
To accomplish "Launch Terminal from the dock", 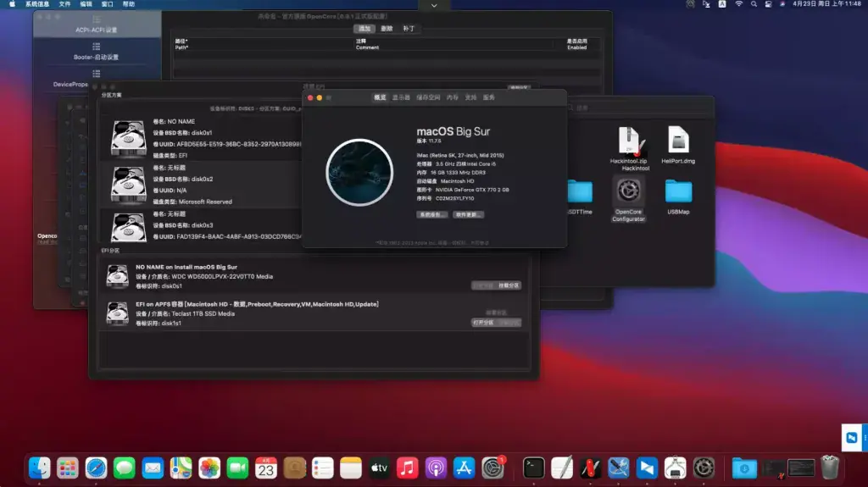I will tap(534, 468).
